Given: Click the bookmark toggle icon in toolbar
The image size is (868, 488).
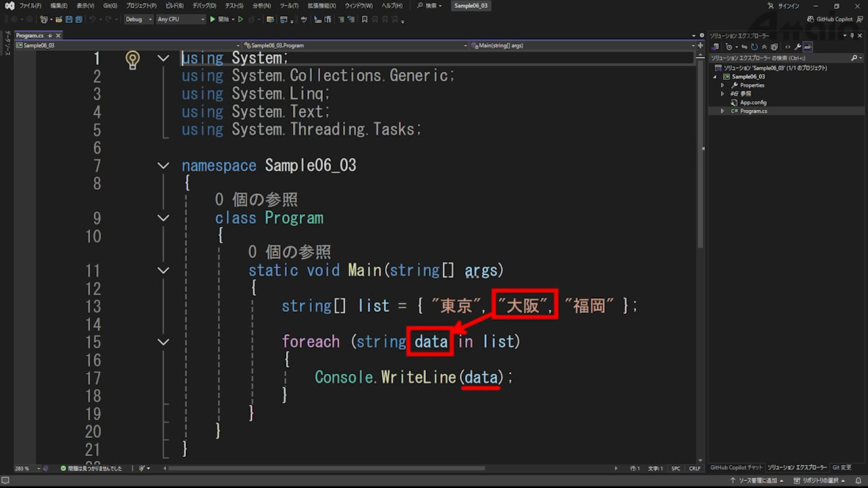Looking at the screenshot, I should [364, 19].
